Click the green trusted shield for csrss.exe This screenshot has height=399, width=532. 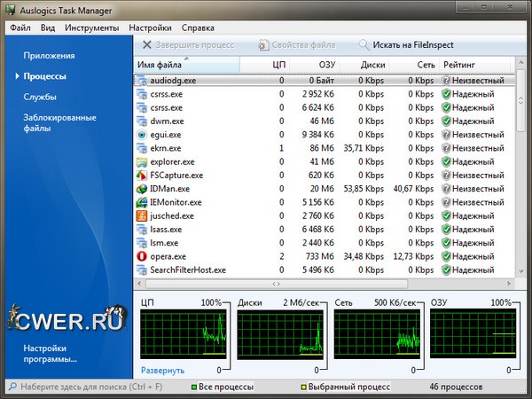pos(446,94)
